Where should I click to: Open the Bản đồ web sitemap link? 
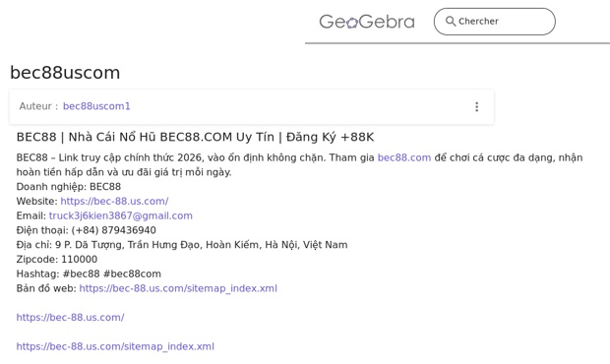(x=178, y=288)
